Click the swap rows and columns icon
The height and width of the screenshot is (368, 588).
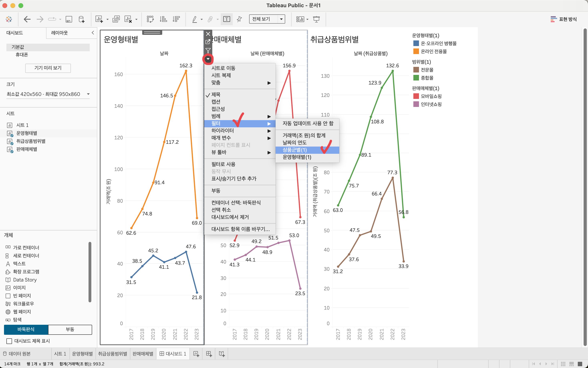pyautogui.click(x=150, y=19)
